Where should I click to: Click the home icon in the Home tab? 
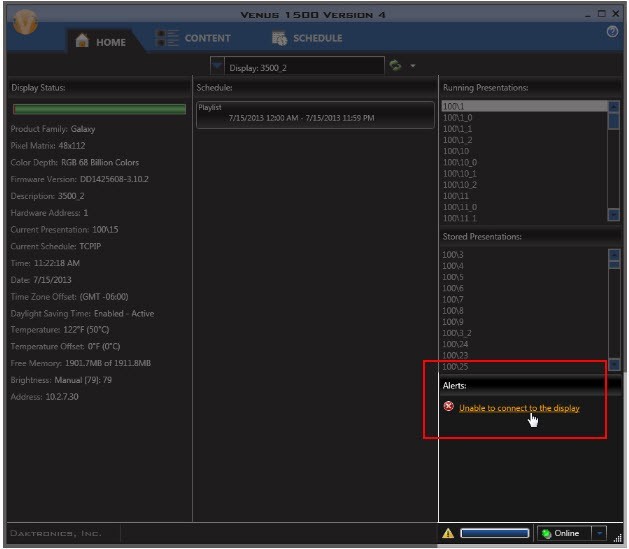click(x=82, y=41)
